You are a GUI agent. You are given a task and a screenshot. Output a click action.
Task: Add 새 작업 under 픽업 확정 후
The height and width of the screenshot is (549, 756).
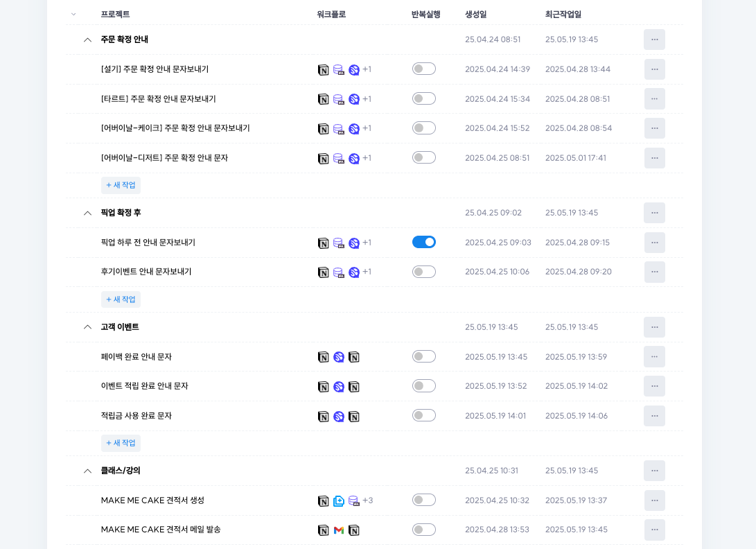(121, 299)
